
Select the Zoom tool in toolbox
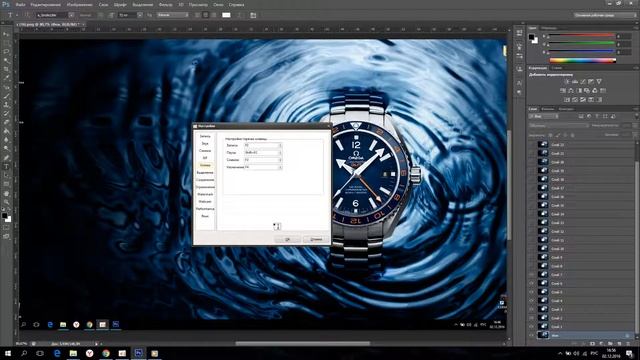[x=6, y=202]
